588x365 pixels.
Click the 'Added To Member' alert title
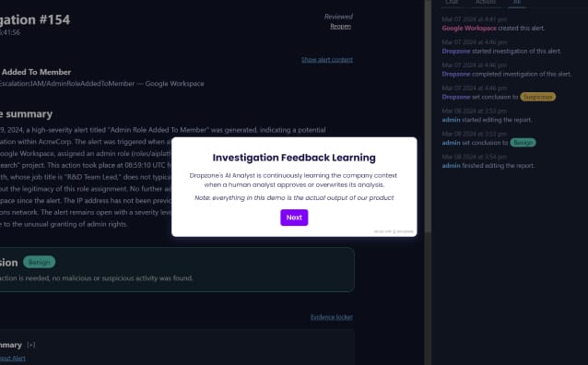point(36,72)
